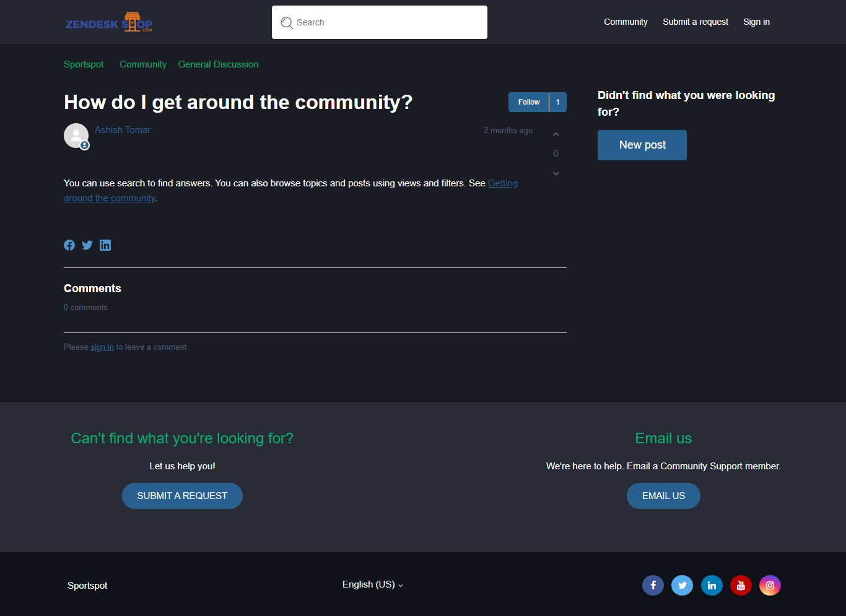Share post on Facebook
This screenshot has height=616, width=846.
69,245
